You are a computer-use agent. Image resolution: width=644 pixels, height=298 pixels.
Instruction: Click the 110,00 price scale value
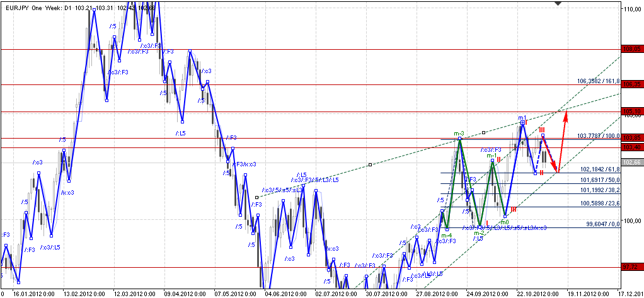click(632, 9)
